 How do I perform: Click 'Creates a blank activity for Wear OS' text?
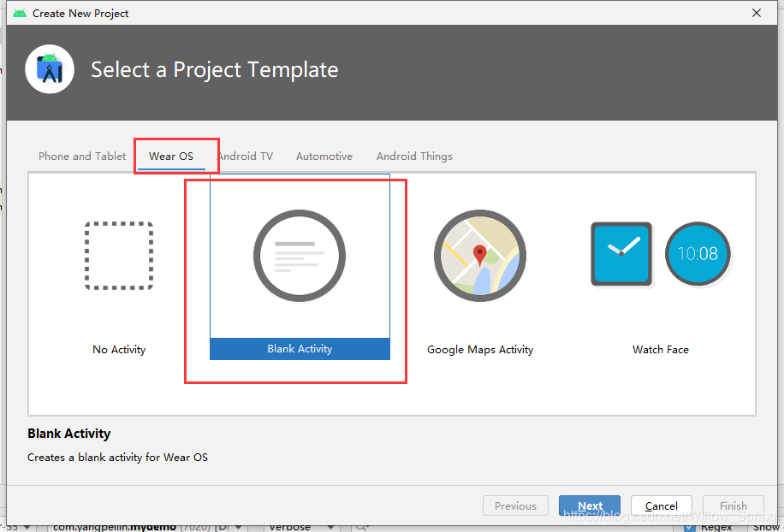tap(117, 457)
